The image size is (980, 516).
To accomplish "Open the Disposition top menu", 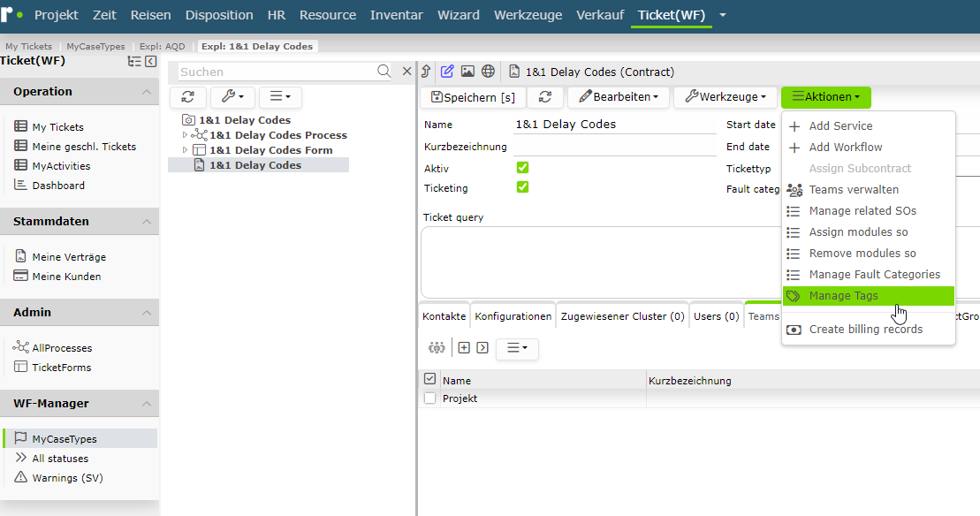I will [x=219, y=15].
